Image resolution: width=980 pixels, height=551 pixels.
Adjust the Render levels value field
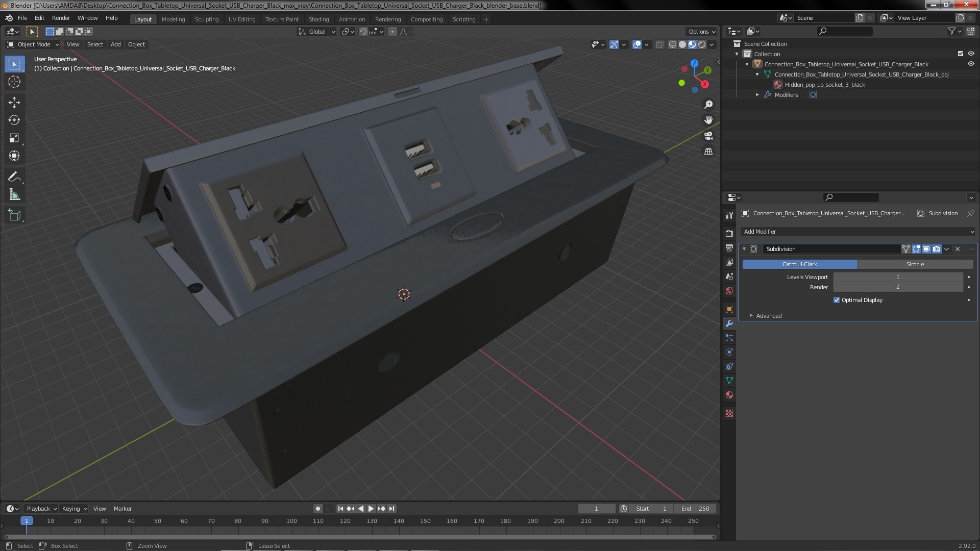(x=898, y=287)
